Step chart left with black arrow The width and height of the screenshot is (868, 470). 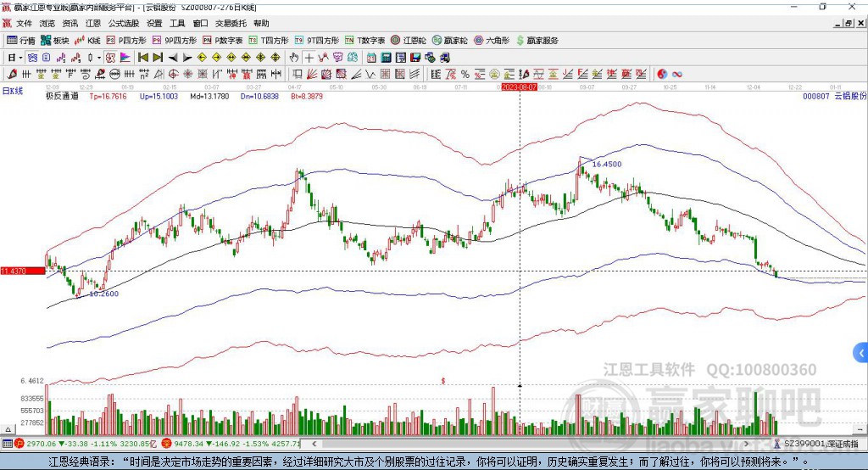pyautogui.click(x=173, y=58)
